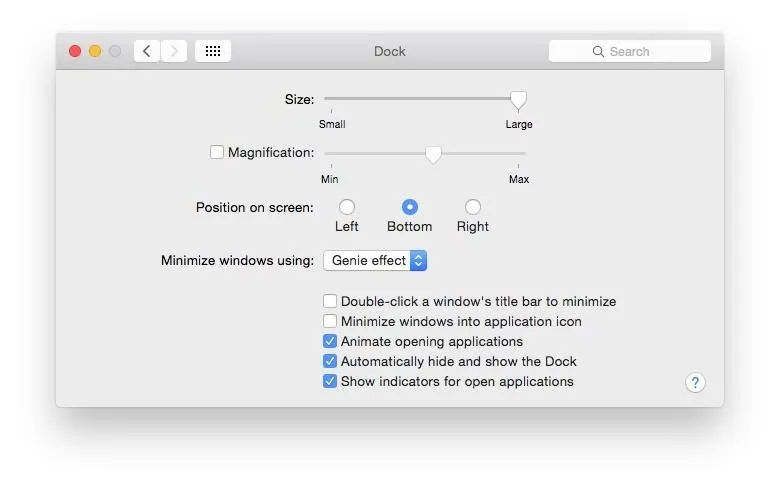This screenshot has width=780, height=487.
Task: Go forward with the right chevron button
Action: tap(174, 51)
